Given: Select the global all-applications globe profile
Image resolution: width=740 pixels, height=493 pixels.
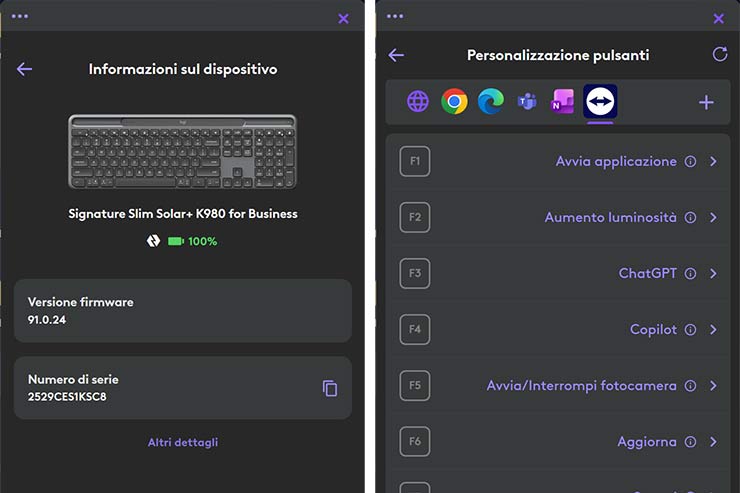Looking at the screenshot, I should (x=418, y=101).
